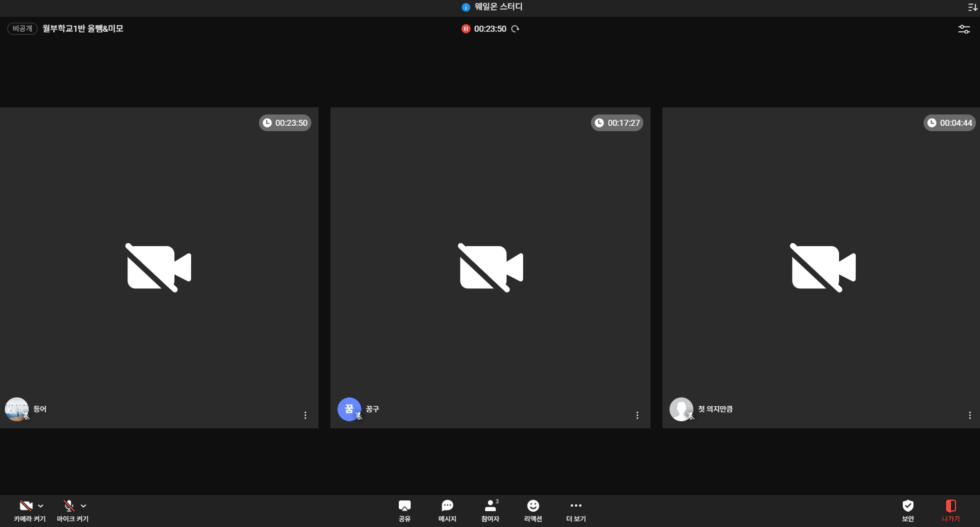Toggle camera on with 카메라 켜기
Screen dimensions: 980x527
pyautogui.click(x=26, y=506)
